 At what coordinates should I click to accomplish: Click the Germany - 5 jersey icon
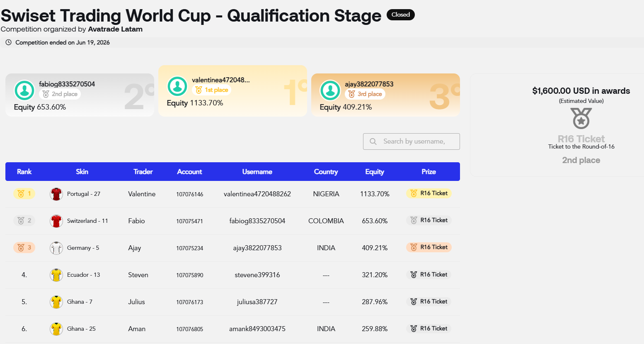click(x=56, y=248)
